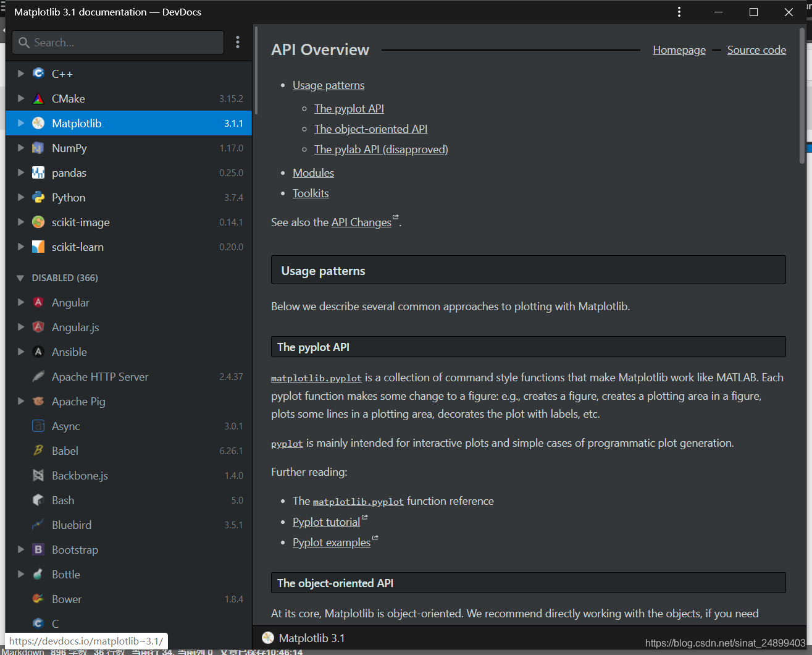
Task: Click the Ansible logo icon
Action: pyautogui.click(x=38, y=352)
